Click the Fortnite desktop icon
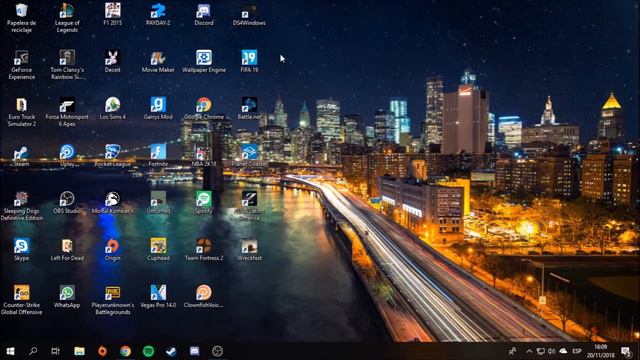The width and height of the screenshot is (640, 360). 158,155
